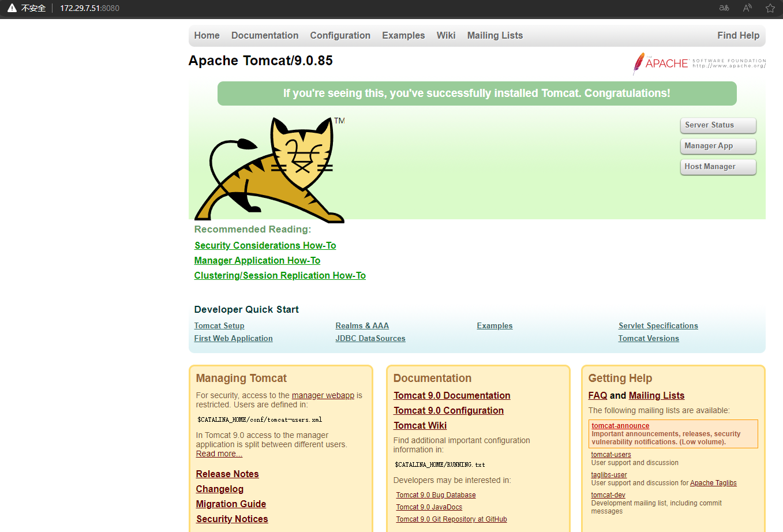This screenshot has width=783, height=532.
Task: Open the JDBC DataSources link
Action: tap(370, 339)
